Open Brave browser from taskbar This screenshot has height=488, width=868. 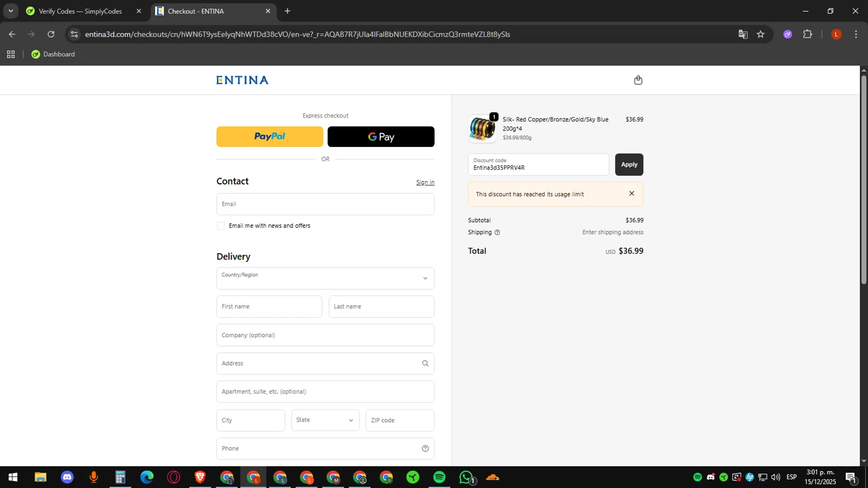point(200,478)
